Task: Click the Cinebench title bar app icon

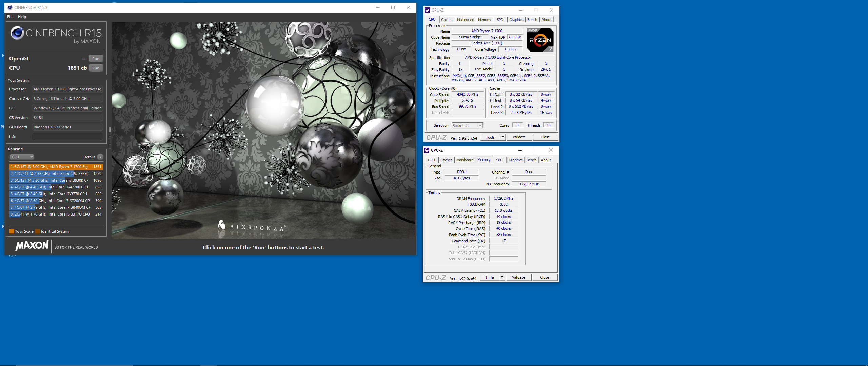Action: (10, 7)
